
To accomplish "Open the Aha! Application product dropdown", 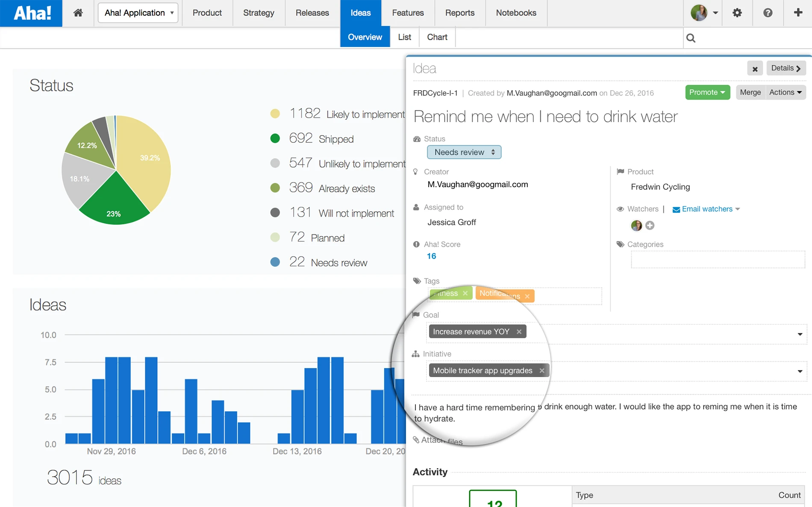I will coord(138,13).
